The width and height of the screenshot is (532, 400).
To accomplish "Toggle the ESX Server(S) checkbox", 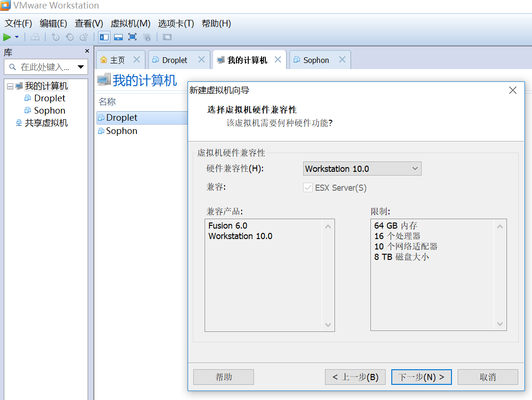I will [308, 187].
